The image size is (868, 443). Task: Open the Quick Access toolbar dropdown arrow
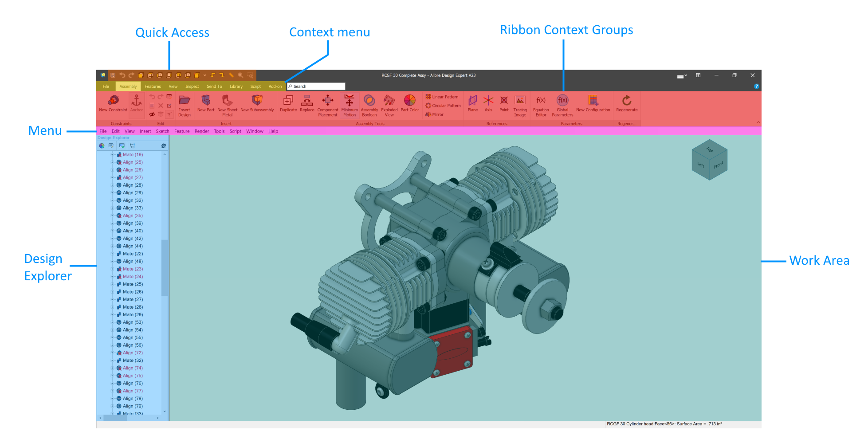coord(205,75)
